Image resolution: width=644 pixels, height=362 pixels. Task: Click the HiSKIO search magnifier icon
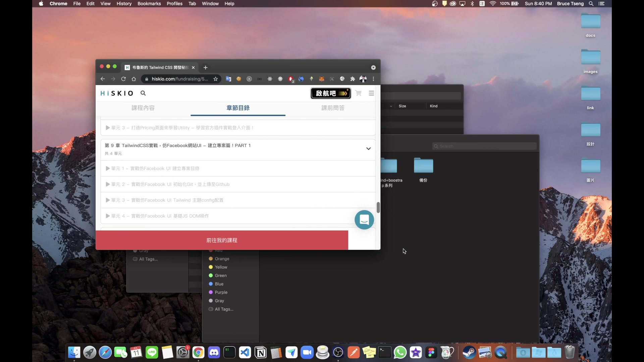[x=143, y=93]
